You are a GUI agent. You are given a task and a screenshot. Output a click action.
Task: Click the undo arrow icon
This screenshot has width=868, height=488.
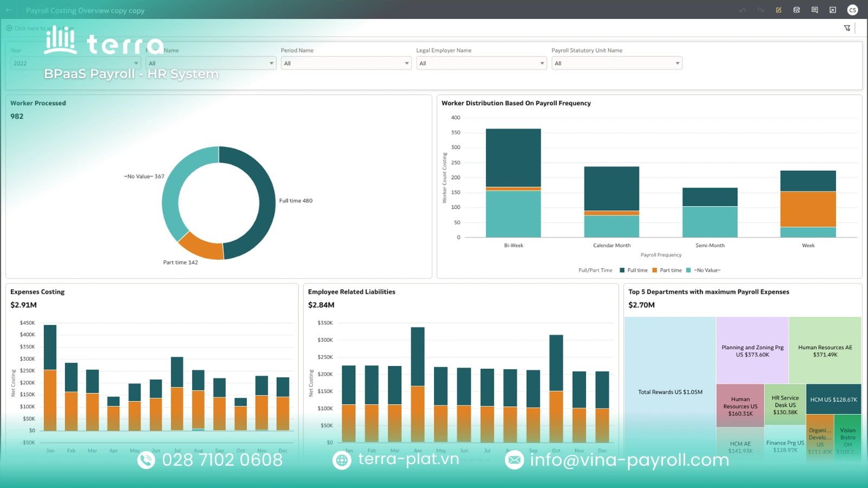742,10
